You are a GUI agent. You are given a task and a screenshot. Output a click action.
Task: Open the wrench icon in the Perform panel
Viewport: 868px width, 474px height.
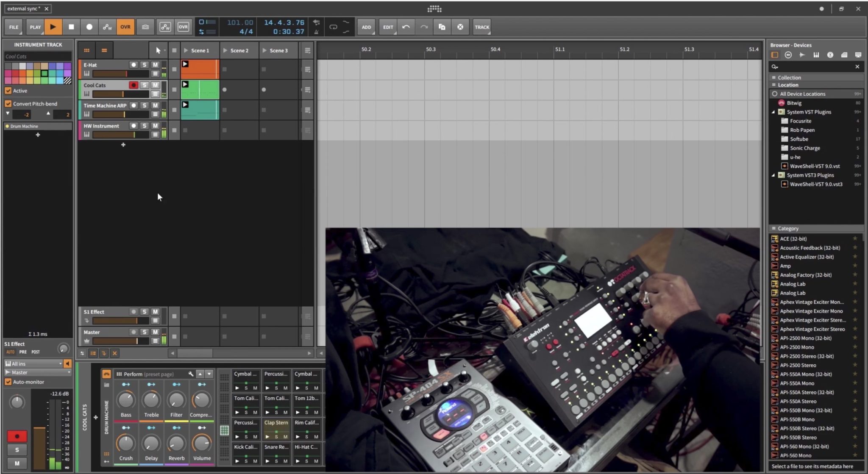(191, 374)
